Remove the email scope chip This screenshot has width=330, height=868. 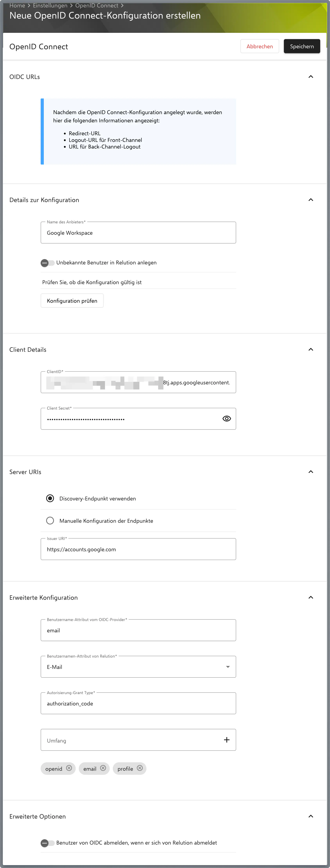click(103, 768)
